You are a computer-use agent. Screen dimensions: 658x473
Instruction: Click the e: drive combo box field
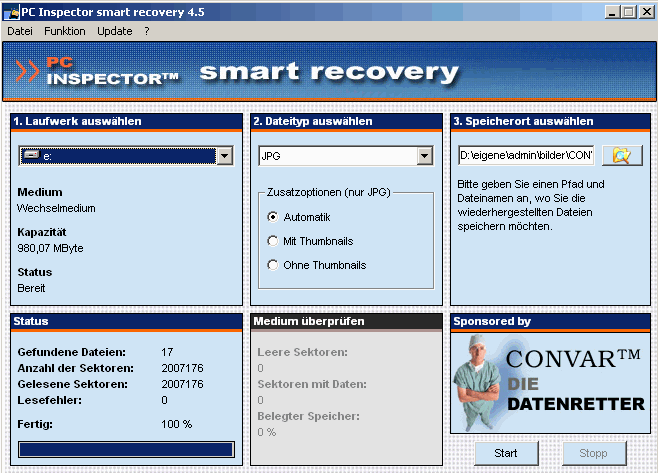126,156
